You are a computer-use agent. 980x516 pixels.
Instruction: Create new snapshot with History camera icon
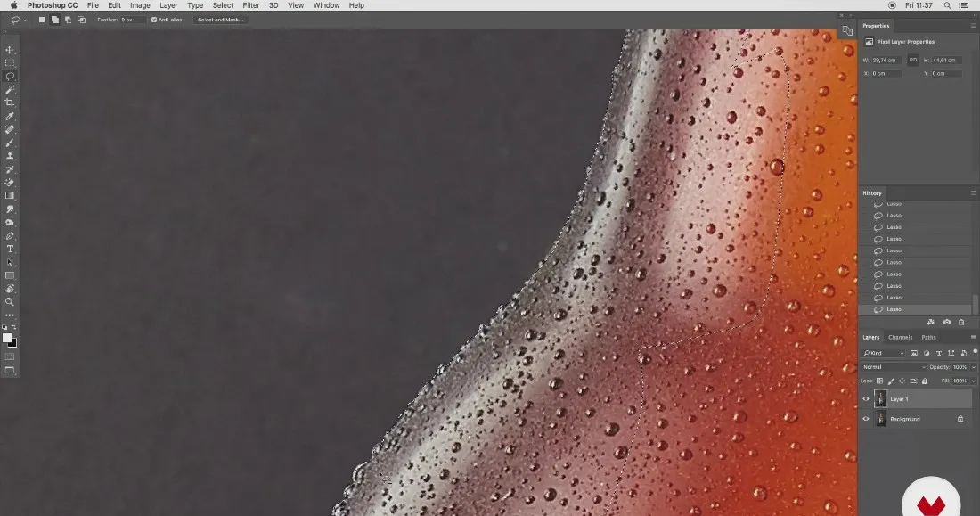coord(947,322)
